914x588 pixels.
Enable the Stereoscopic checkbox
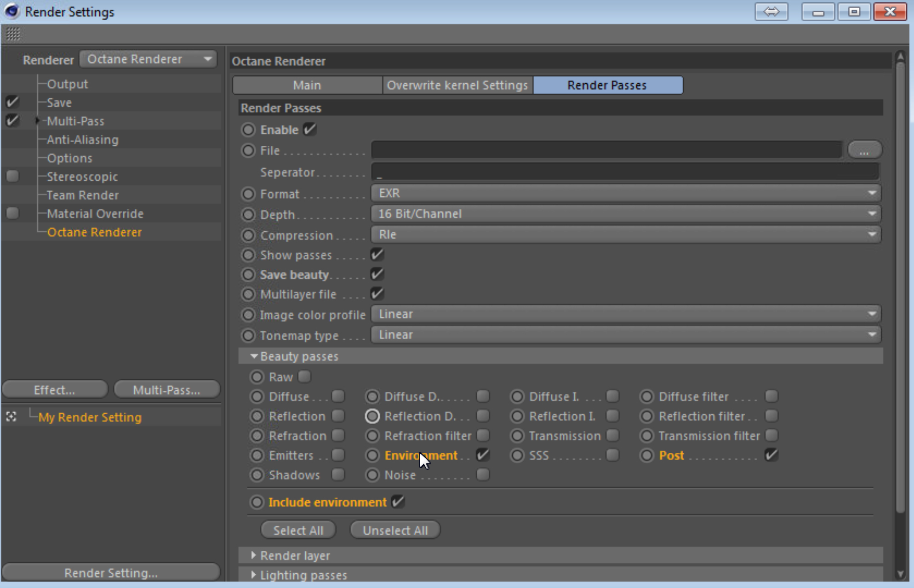point(13,176)
